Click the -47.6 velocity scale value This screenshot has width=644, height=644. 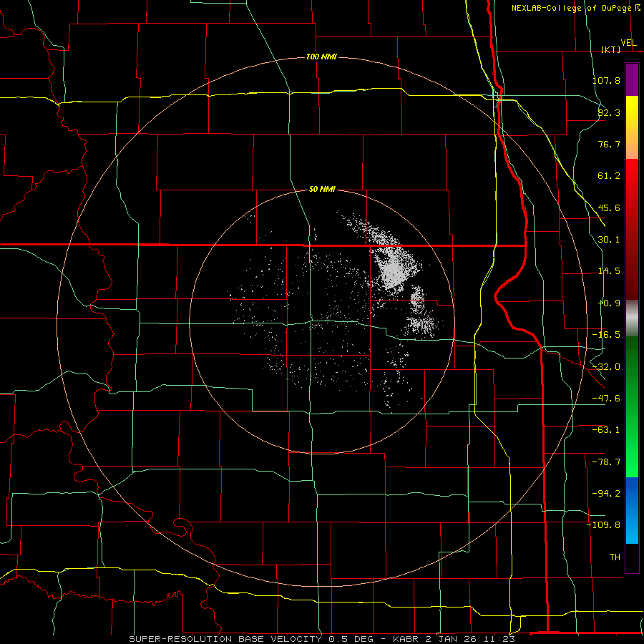point(606,399)
